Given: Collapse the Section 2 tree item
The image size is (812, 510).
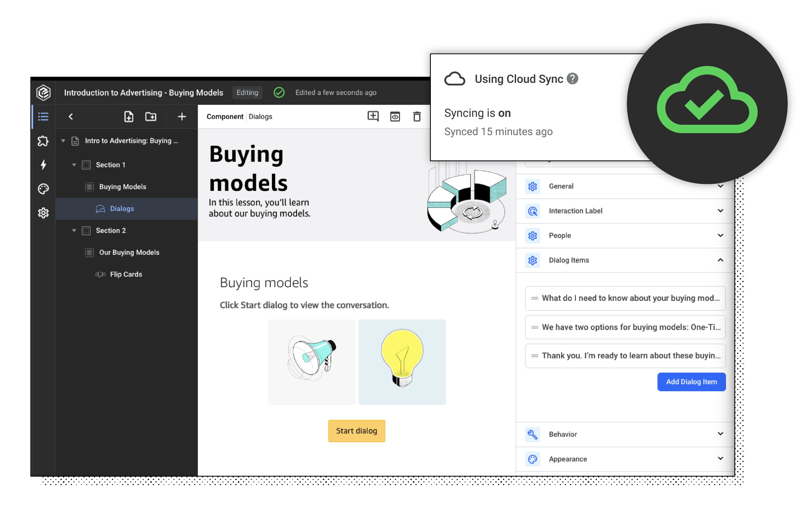Looking at the screenshot, I should tap(75, 230).
